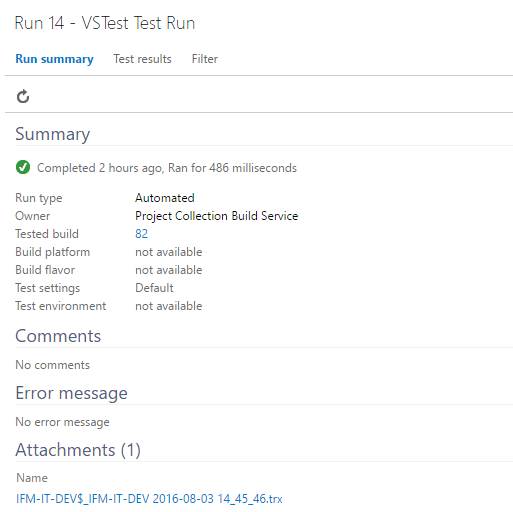Click the No comments text

[53, 365]
